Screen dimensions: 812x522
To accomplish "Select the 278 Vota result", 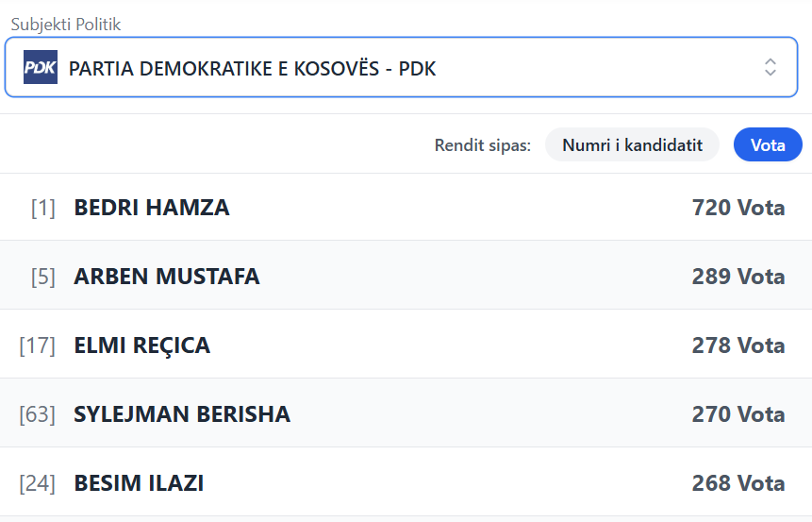I will [x=737, y=345].
